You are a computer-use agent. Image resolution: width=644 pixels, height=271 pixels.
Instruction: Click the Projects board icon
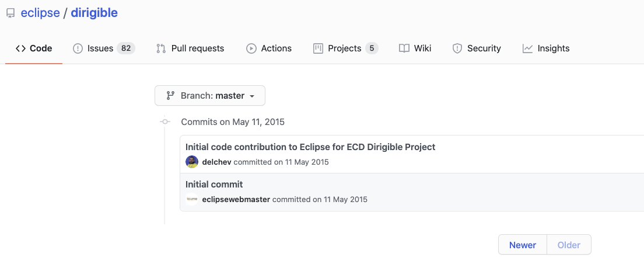(318, 48)
